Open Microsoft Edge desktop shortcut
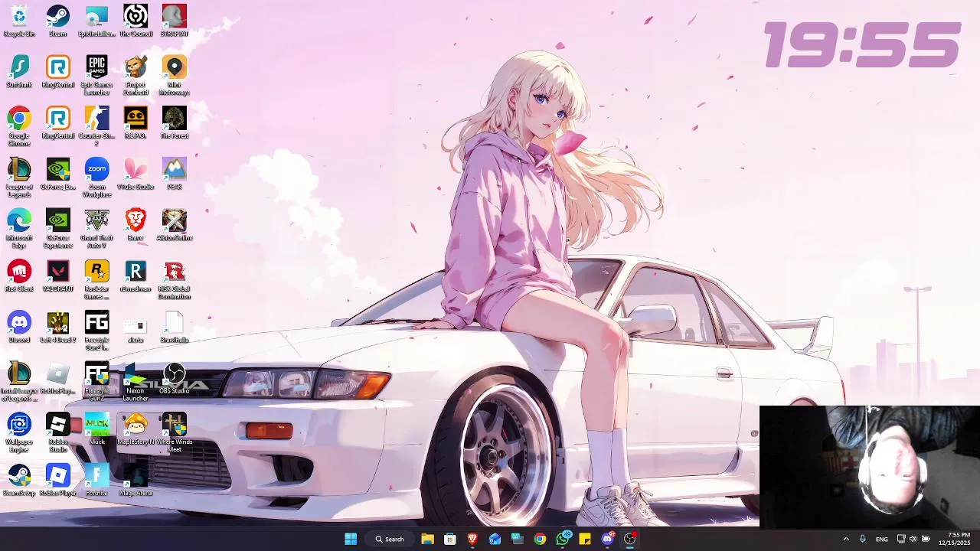Screen dimensions: 980x551 (x=19, y=229)
